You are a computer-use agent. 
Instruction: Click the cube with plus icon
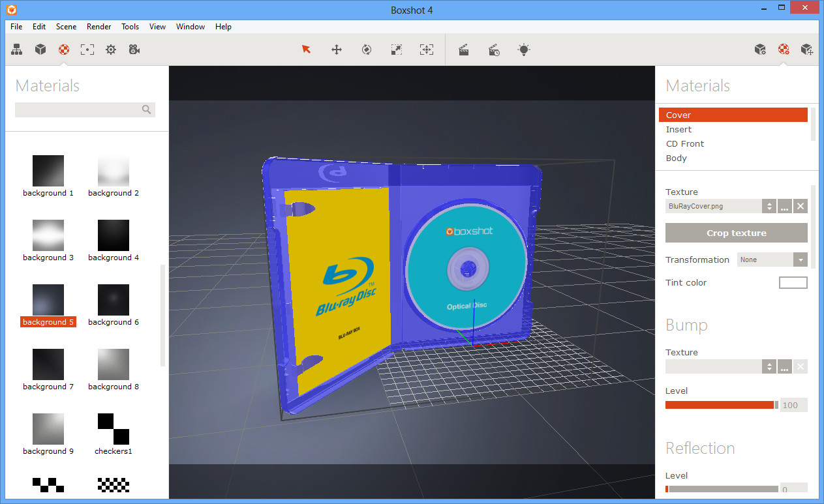[807, 50]
